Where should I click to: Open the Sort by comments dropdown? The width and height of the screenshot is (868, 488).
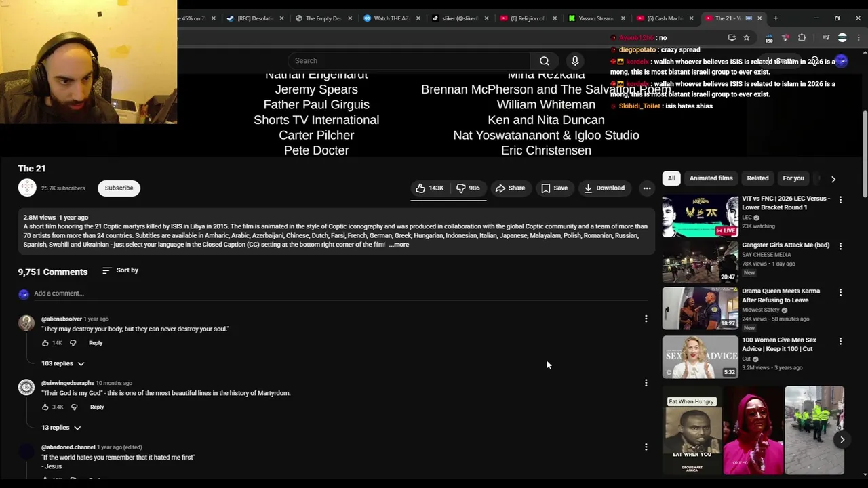(120, 270)
